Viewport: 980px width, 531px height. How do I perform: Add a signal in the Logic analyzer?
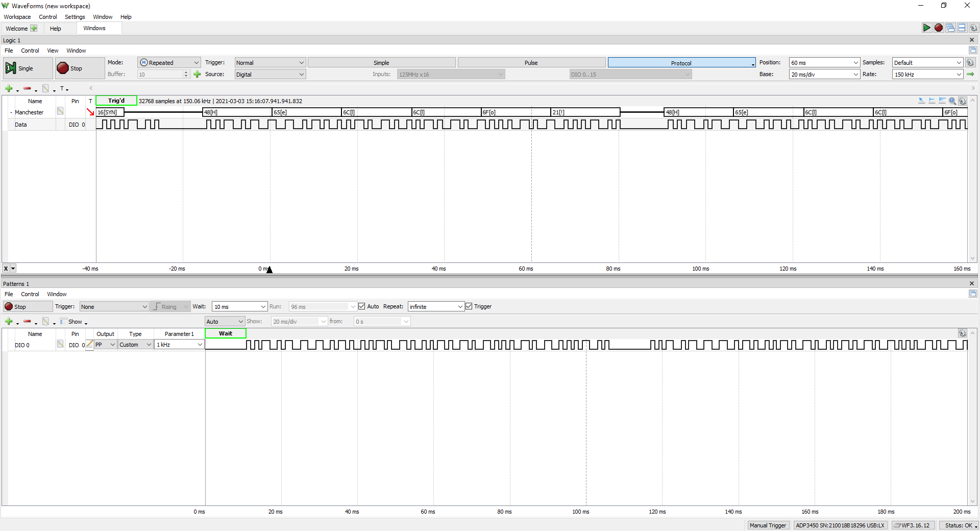pos(9,89)
